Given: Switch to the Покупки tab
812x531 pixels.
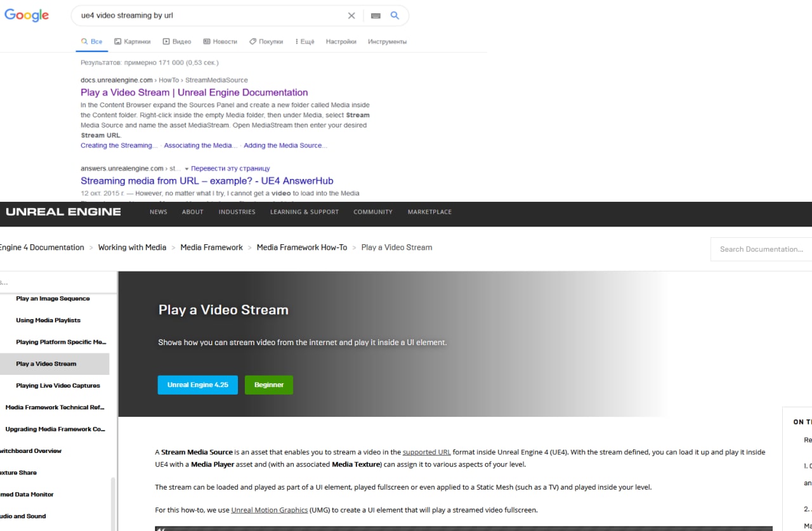Looking at the screenshot, I should point(266,41).
